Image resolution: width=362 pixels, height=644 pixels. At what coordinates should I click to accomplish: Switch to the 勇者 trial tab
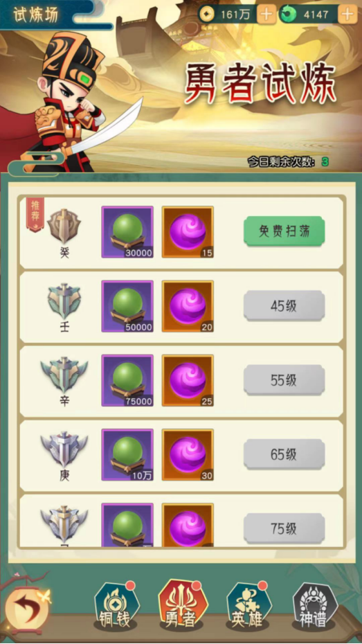coord(183,606)
